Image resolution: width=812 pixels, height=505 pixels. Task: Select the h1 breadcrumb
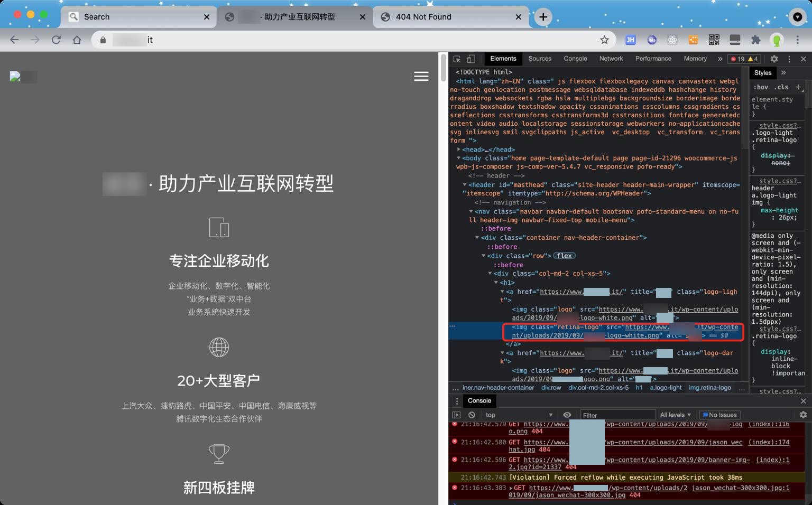(x=639, y=388)
